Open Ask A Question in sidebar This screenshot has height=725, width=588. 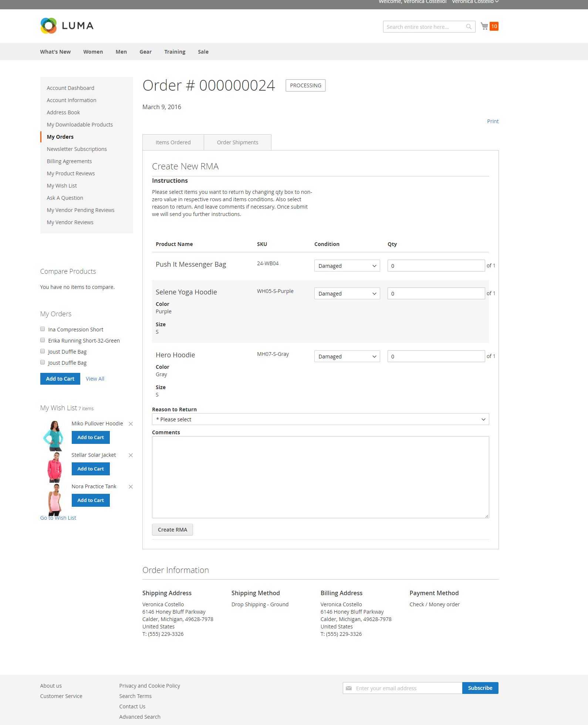(65, 198)
